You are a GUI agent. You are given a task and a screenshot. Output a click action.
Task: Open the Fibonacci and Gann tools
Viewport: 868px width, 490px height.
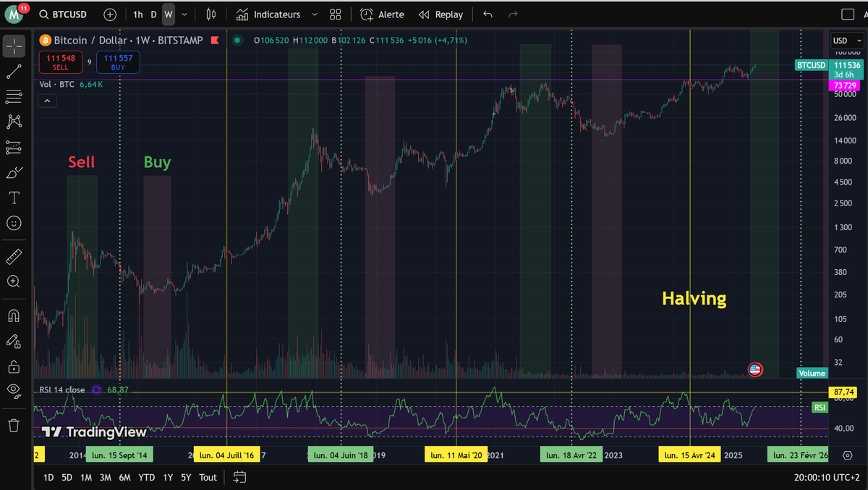point(14,96)
